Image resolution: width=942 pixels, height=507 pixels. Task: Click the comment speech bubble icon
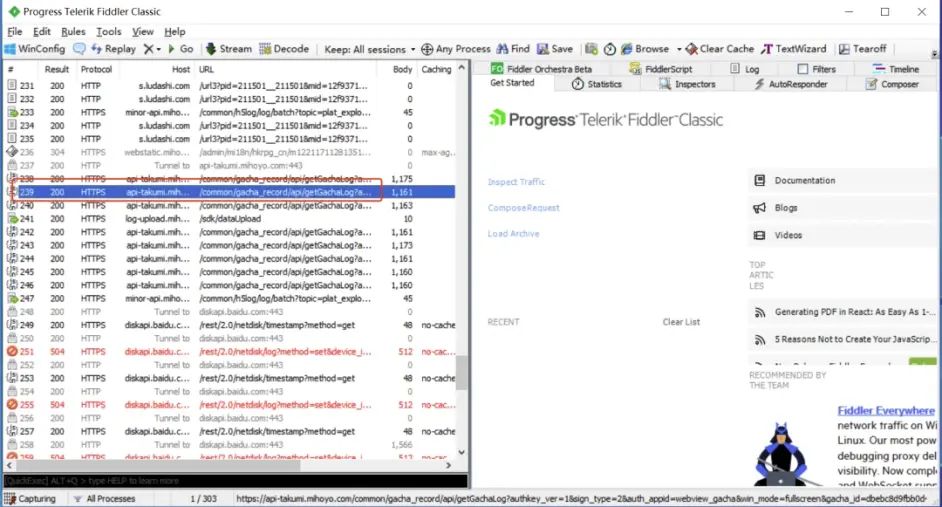(79, 49)
